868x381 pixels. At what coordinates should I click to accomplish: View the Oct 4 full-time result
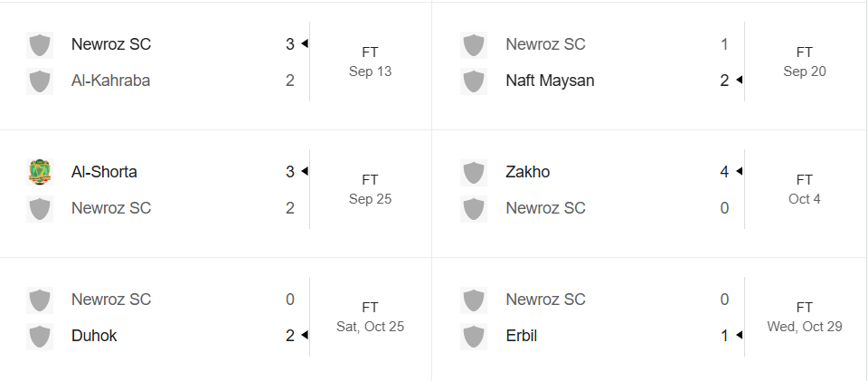[x=805, y=189]
